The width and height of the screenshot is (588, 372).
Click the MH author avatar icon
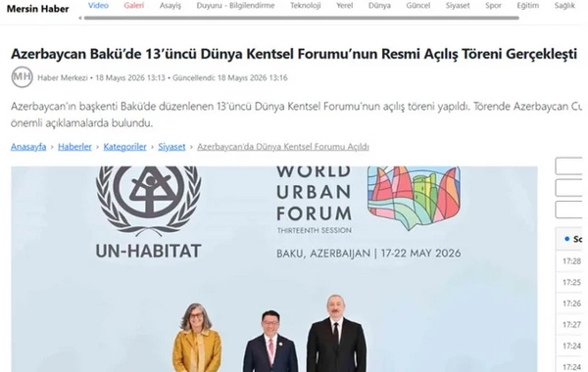point(23,77)
